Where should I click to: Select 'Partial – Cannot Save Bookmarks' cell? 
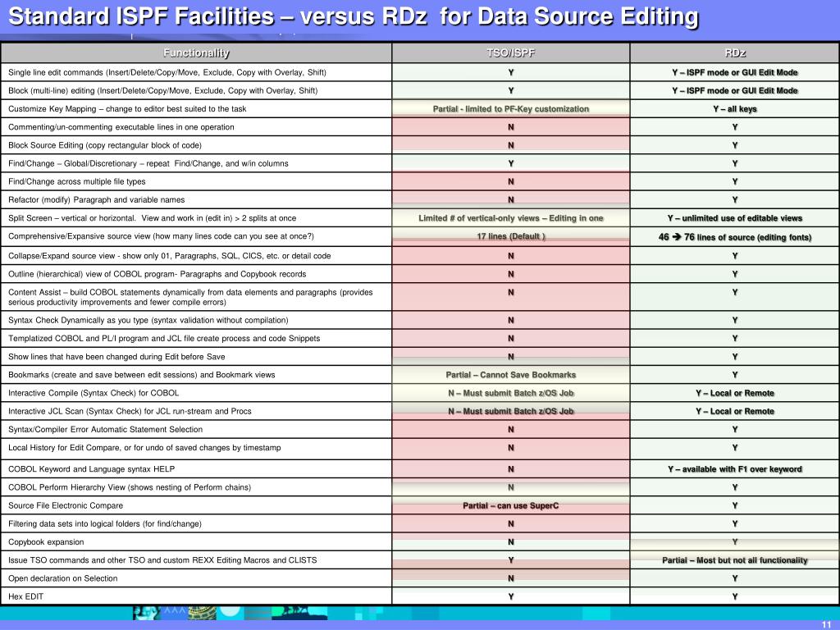point(510,375)
